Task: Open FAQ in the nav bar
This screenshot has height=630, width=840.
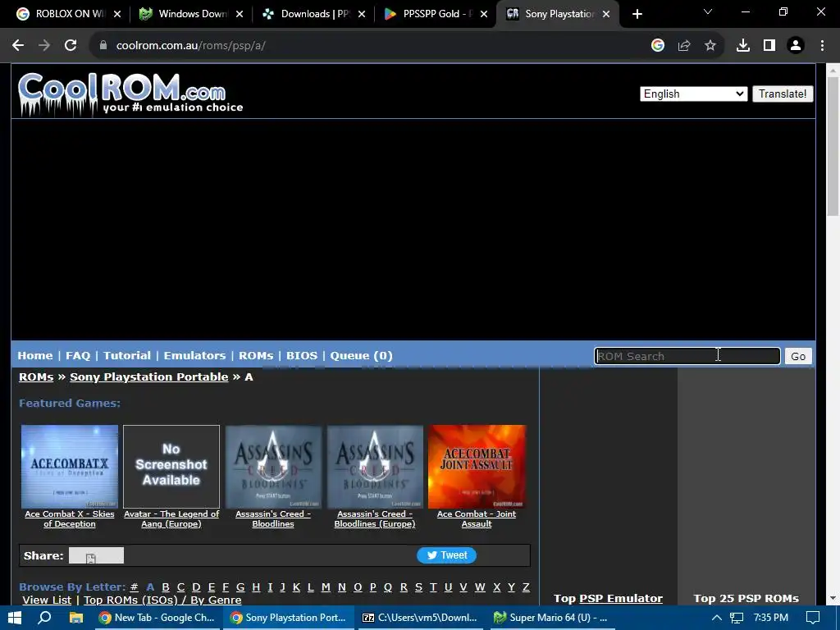Action: [x=78, y=356]
